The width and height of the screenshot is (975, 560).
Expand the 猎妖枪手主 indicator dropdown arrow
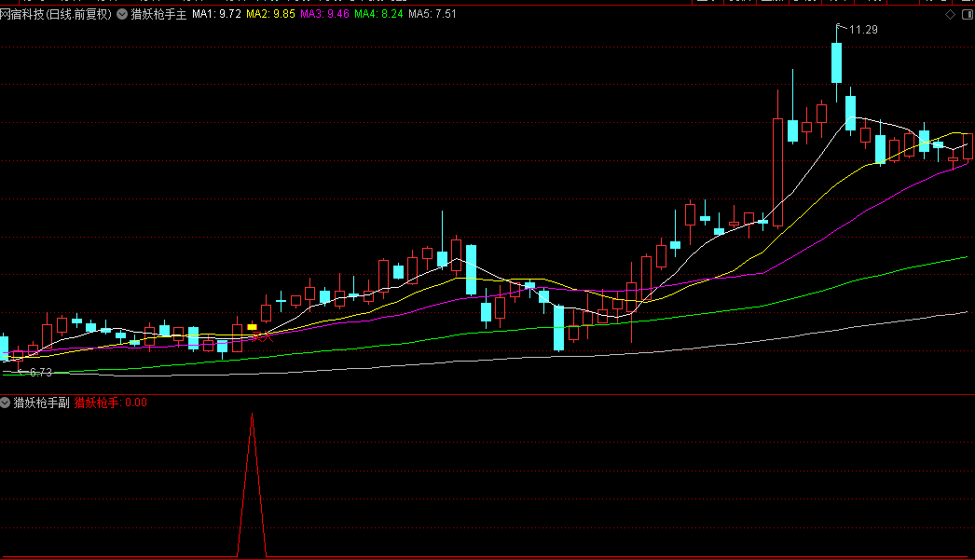[x=122, y=14]
